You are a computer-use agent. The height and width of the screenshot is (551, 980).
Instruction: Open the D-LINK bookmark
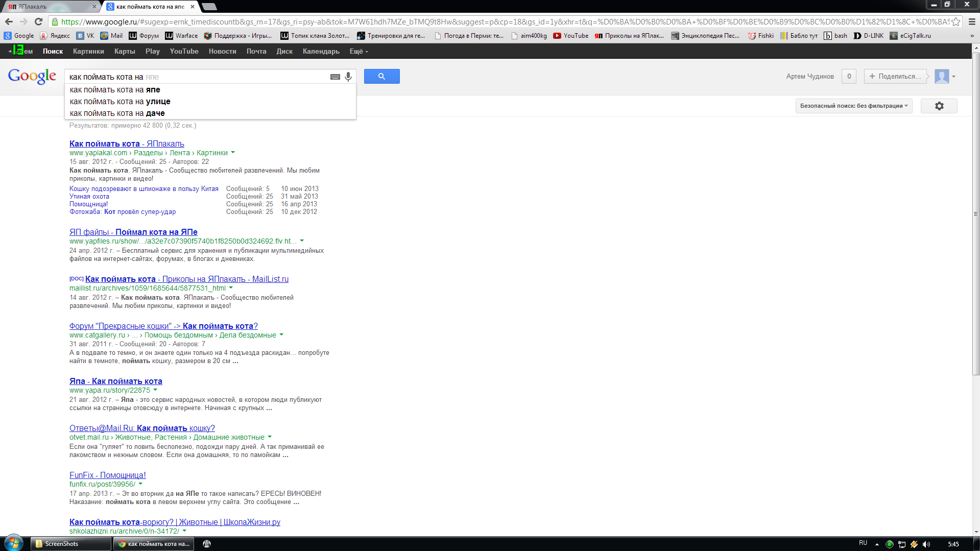(868, 36)
